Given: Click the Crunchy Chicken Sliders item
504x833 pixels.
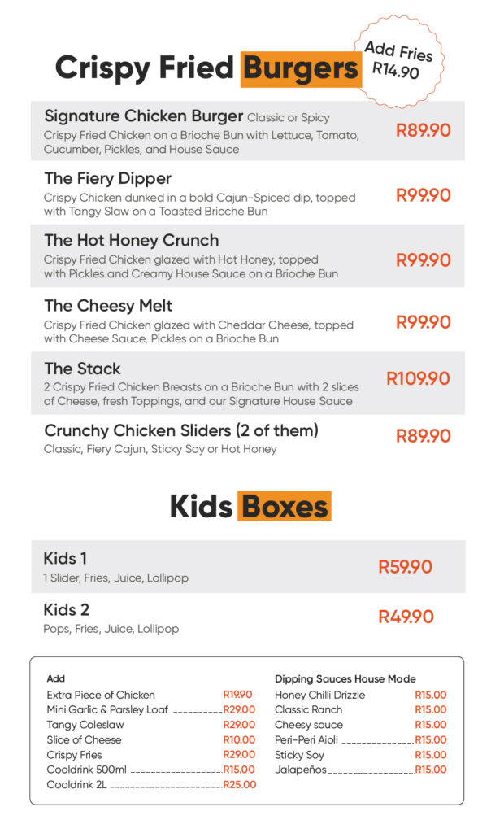Looking at the screenshot, I should [x=181, y=430].
